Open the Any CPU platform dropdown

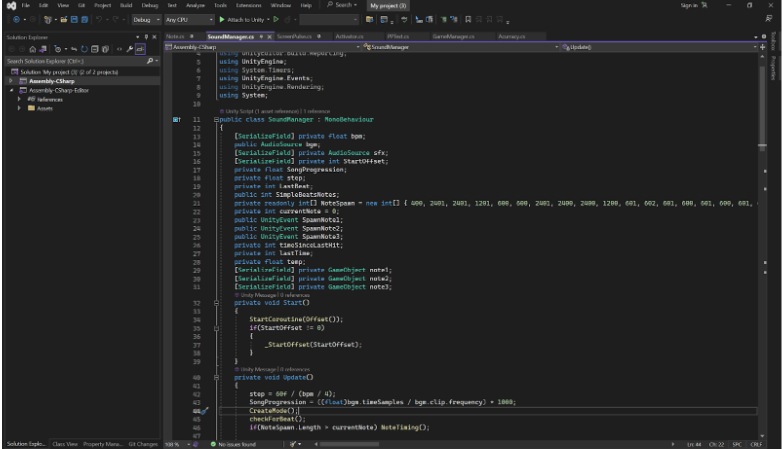click(x=190, y=19)
